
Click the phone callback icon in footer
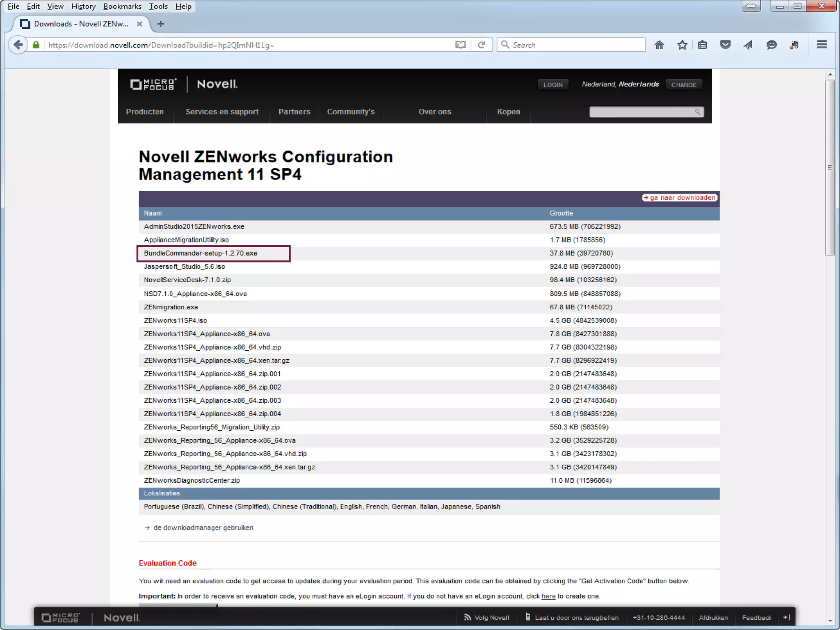[x=528, y=616]
